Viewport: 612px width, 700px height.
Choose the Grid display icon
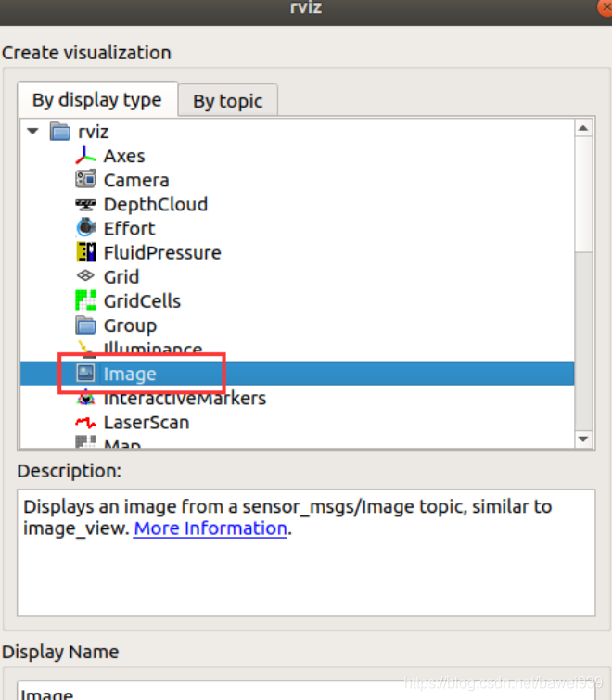coord(85,276)
